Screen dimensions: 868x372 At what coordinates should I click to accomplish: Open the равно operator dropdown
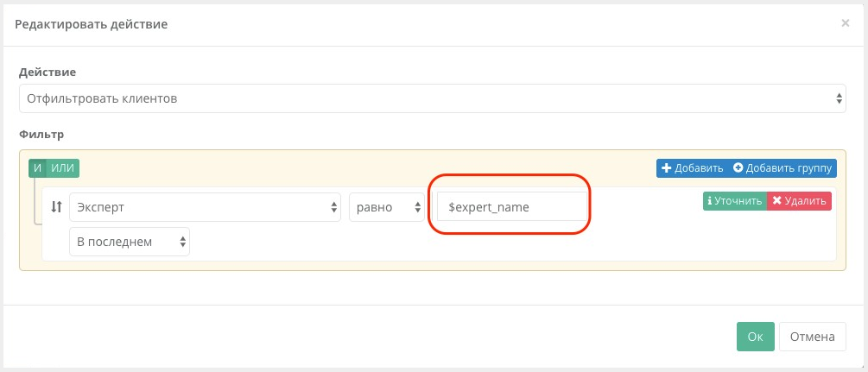386,207
